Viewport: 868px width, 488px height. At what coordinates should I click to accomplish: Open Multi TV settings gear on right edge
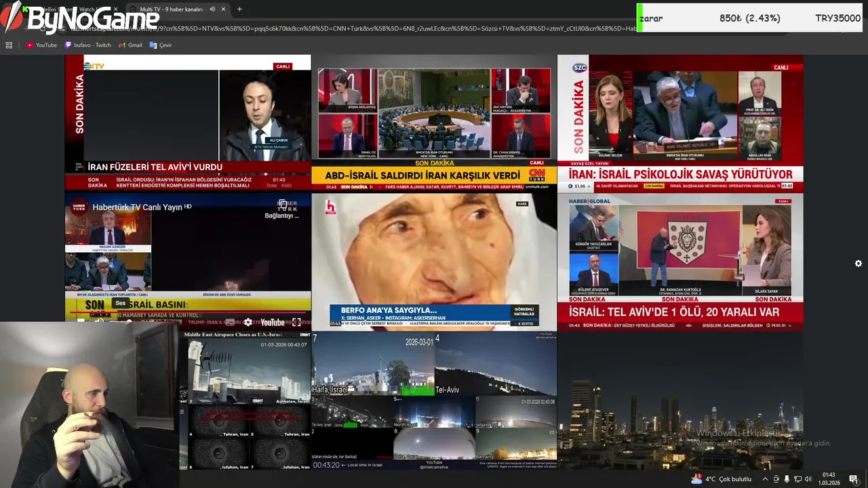[x=859, y=264]
